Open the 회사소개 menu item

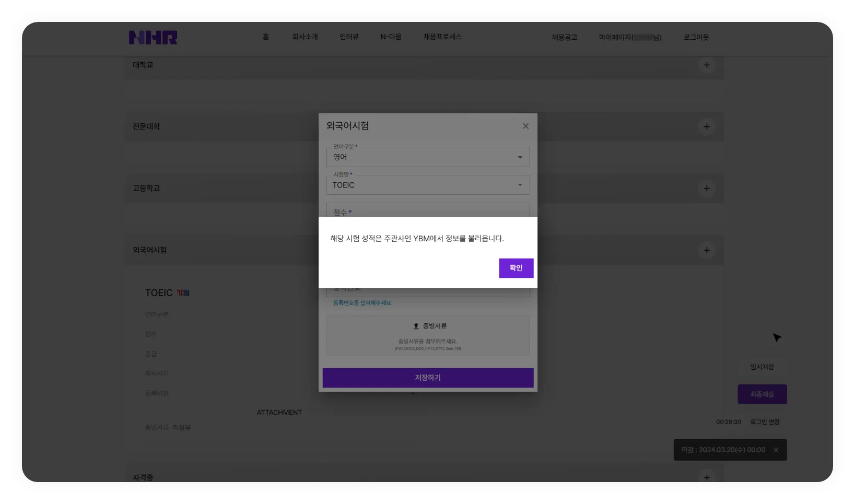[x=305, y=37]
